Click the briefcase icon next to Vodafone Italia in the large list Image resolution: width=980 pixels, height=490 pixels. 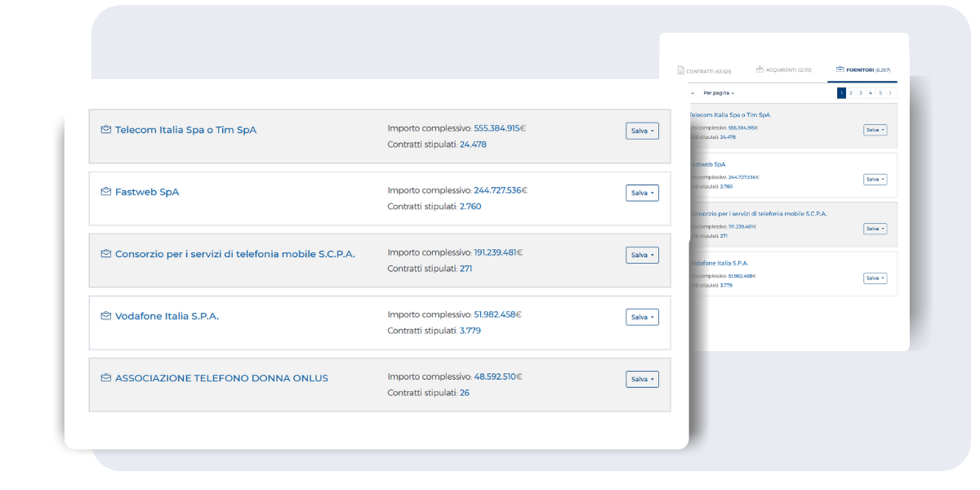(x=105, y=316)
